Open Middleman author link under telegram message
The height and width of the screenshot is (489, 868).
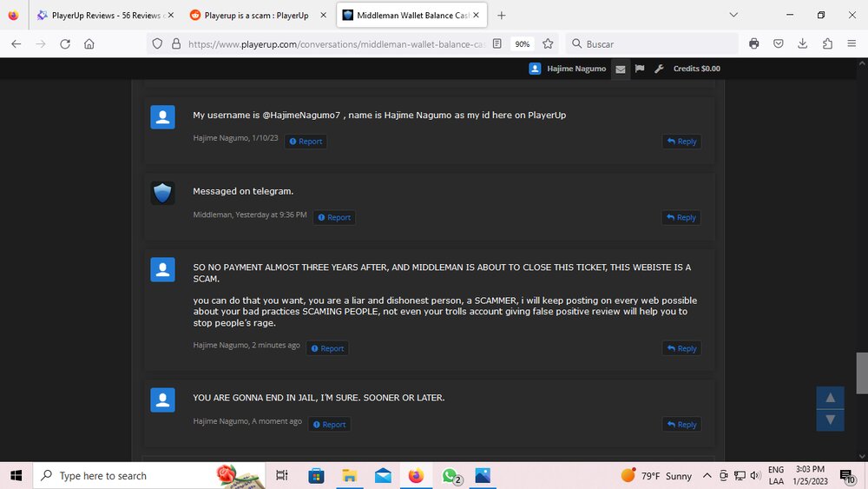coord(212,215)
